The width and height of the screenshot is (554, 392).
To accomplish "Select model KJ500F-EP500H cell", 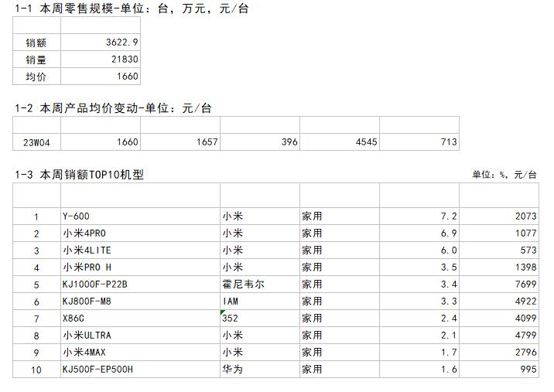I will (x=140, y=370).
